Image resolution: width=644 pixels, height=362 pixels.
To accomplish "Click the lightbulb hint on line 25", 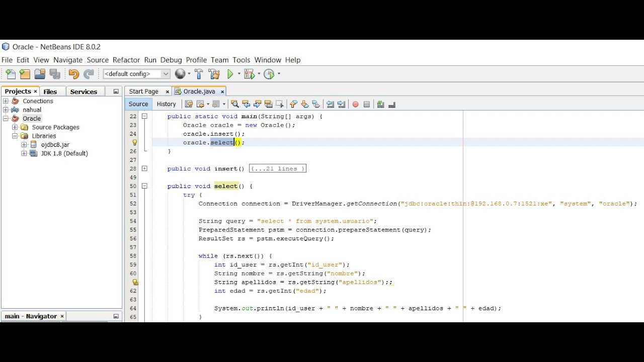I will pos(134,143).
